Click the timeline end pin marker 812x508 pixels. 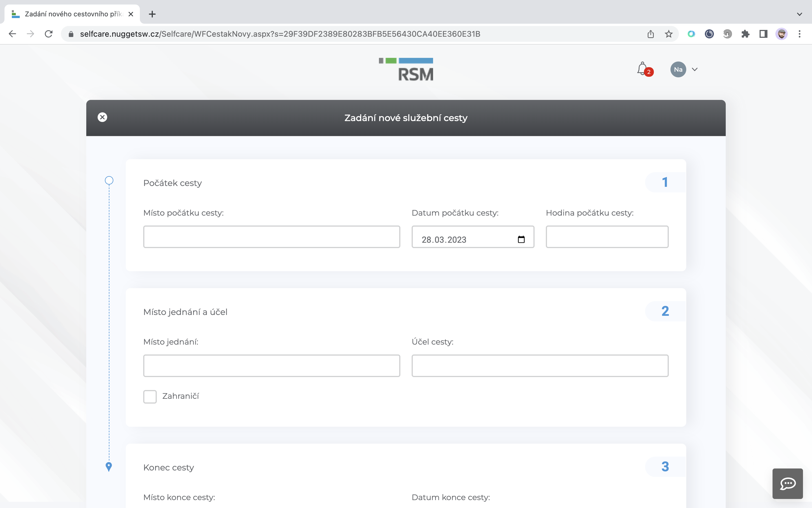(x=109, y=467)
